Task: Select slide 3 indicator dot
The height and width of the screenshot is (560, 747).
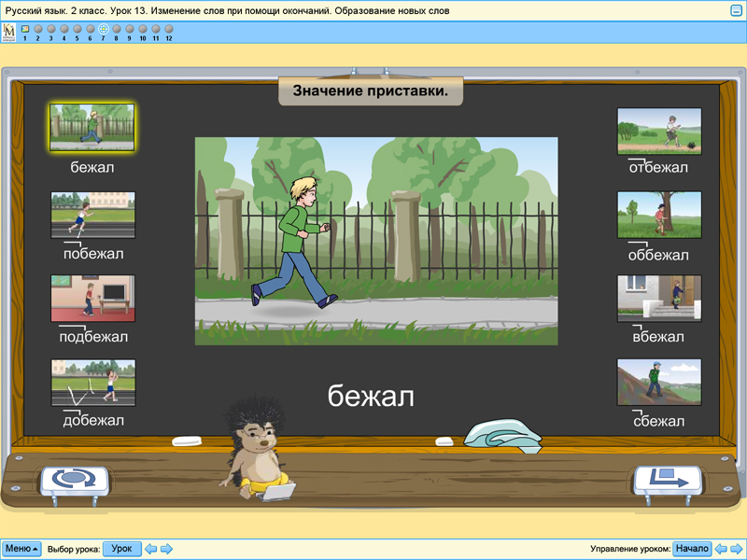Action: 51,30
